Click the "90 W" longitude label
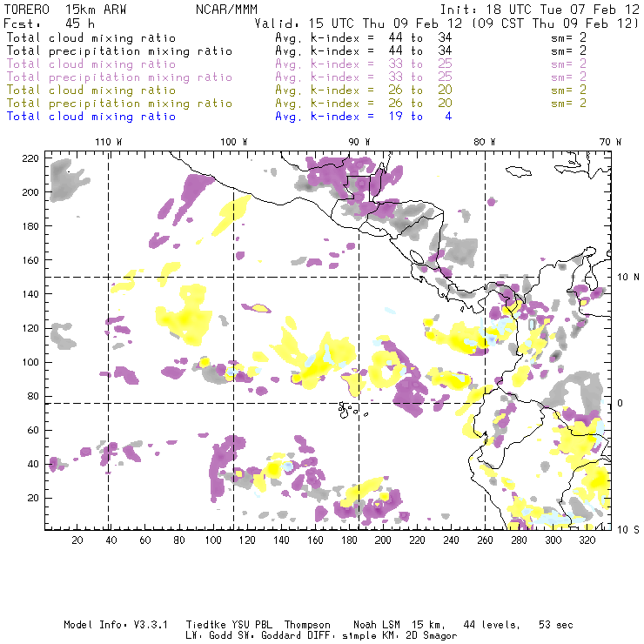 pos(359,142)
